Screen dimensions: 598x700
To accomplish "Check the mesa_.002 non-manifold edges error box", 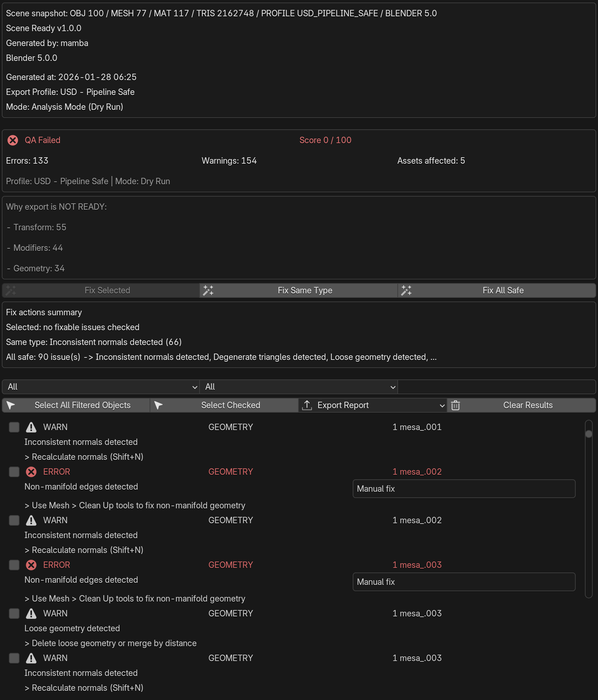I will (x=14, y=472).
